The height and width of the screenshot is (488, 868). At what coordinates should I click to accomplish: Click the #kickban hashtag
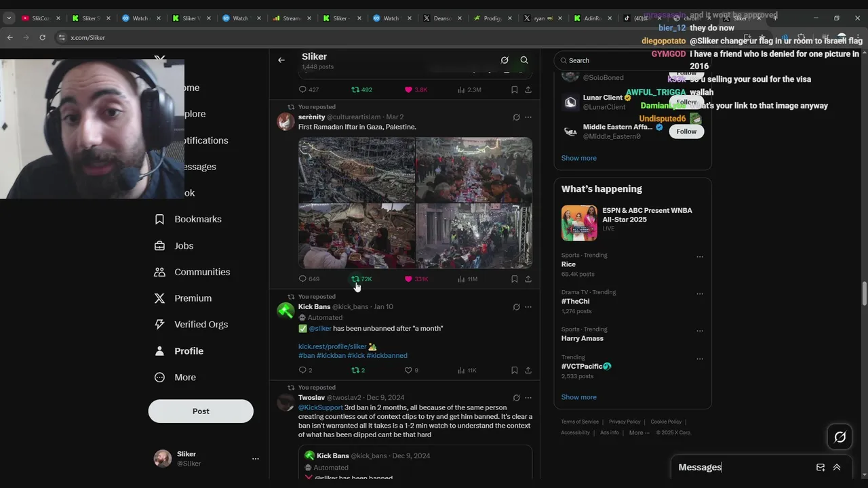click(331, 355)
